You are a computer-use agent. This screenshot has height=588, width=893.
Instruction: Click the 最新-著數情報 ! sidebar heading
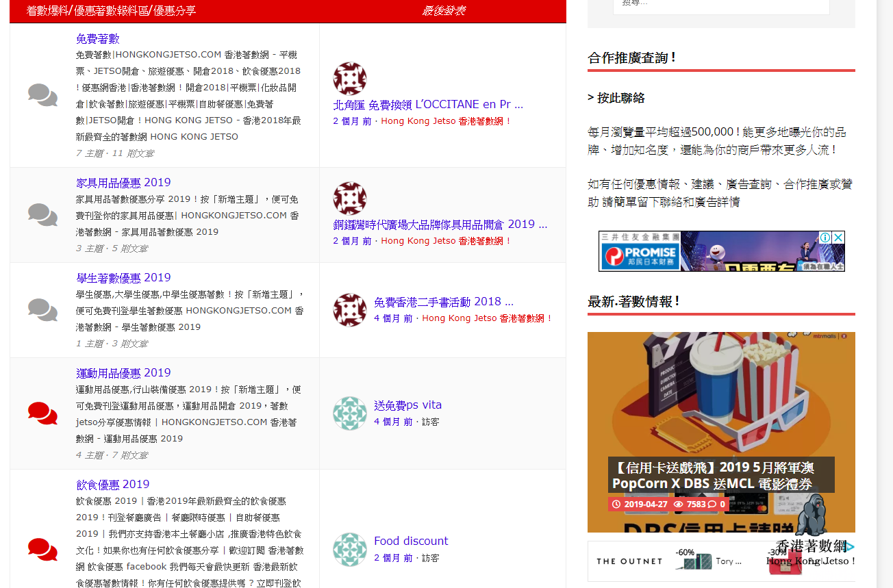[633, 301]
